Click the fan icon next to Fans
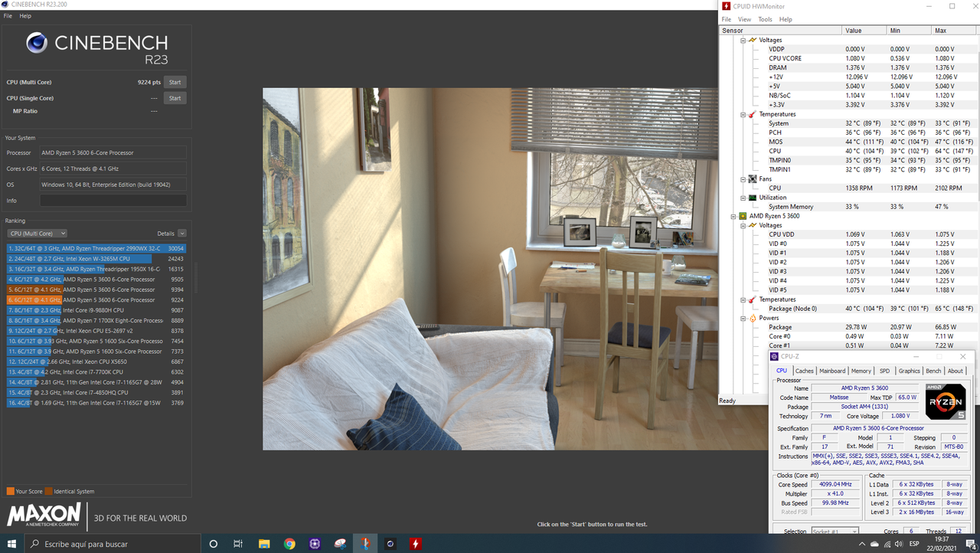Viewport: 980px width, 553px height. pos(753,178)
